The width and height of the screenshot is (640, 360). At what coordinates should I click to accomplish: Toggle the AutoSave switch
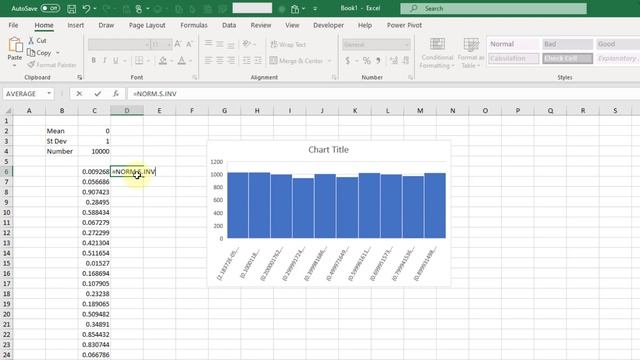(x=50, y=8)
